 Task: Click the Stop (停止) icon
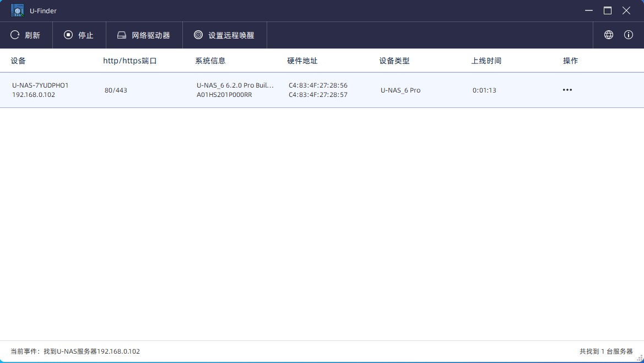tap(68, 35)
